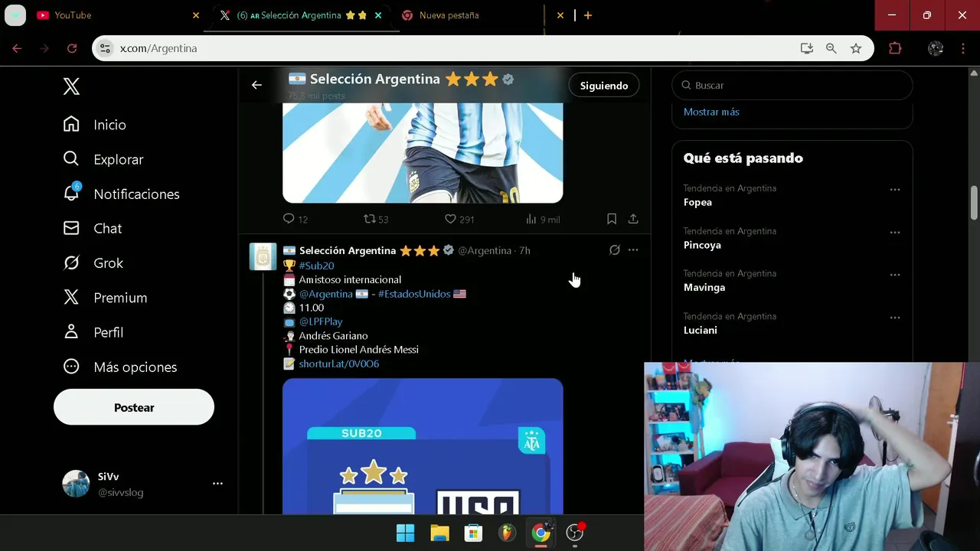Open File Explorer from taskbar
Screen dimensions: 980x551
pos(439,533)
